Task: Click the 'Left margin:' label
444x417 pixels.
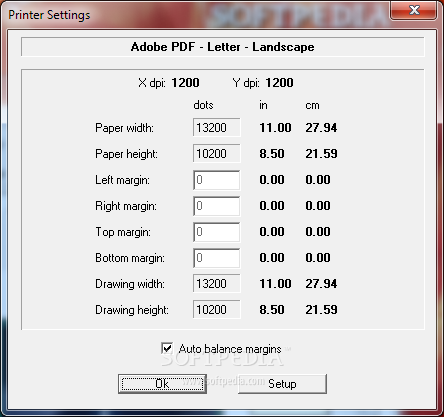Action: [122, 180]
